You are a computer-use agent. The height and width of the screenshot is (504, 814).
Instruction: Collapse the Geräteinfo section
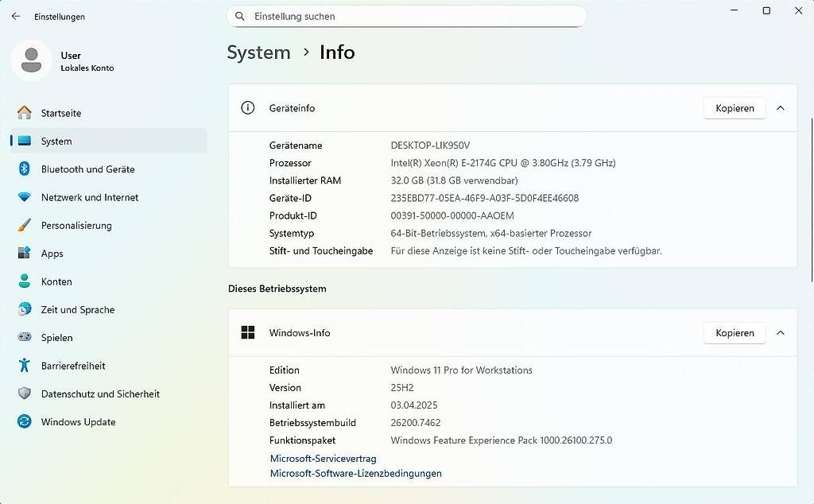tap(780, 108)
